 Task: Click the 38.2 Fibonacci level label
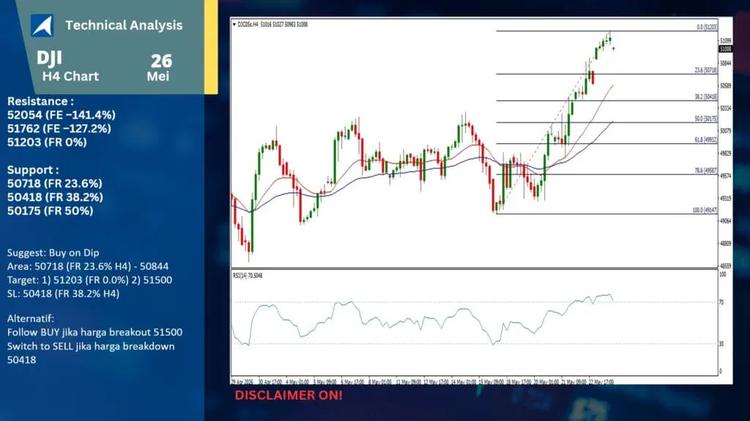[x=706, y=97]
